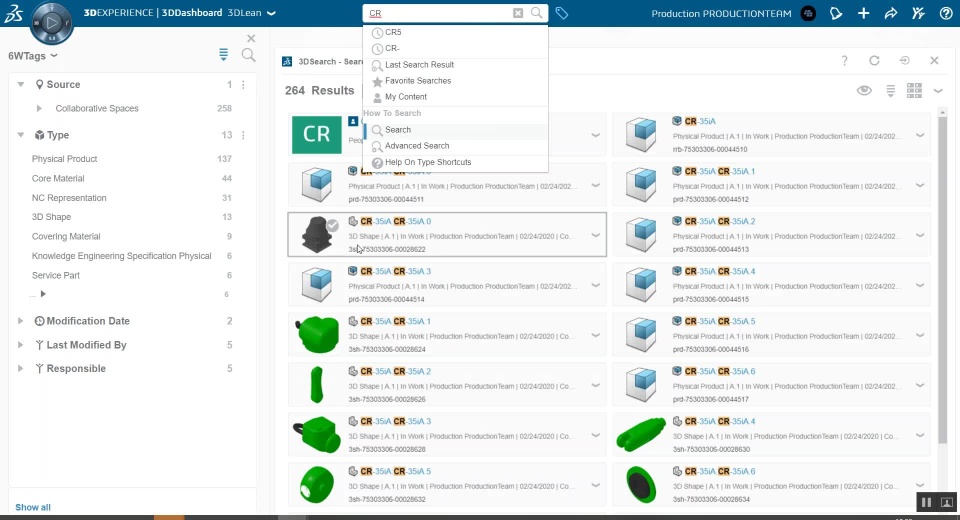Click Show all link
960x520 pixels.
33,507
